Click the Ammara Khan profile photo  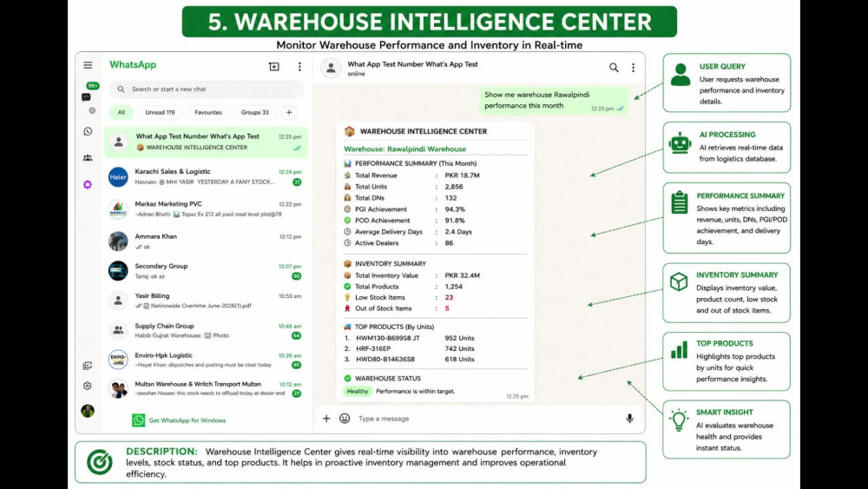[x=118, y=241]
